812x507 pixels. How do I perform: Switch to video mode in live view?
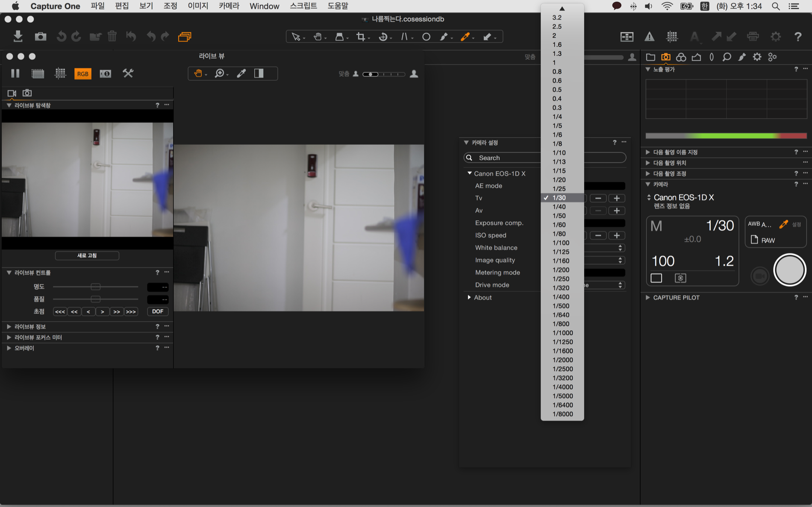[x=12, y=93]
